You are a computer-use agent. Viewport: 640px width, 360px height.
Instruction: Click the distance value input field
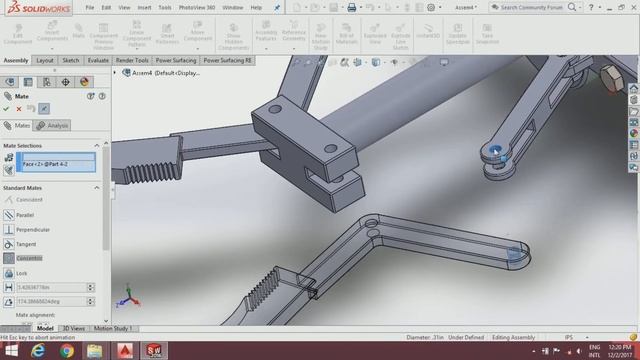tap(51, 287)
